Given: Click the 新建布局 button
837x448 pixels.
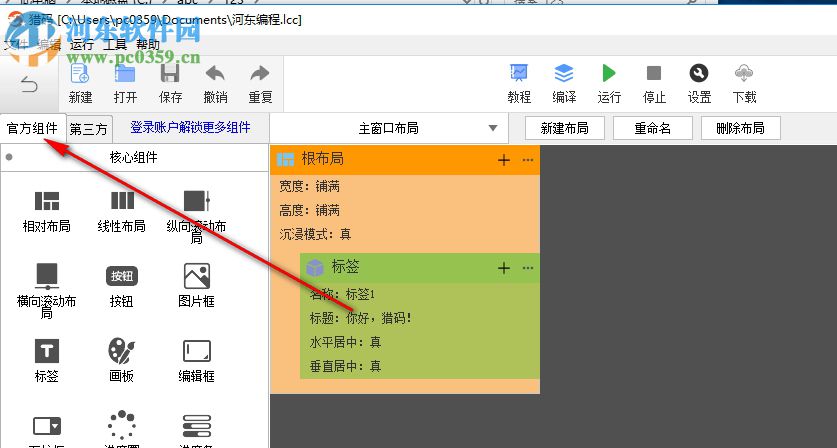Looking at the screenshot, I should (x=564, y=128).
